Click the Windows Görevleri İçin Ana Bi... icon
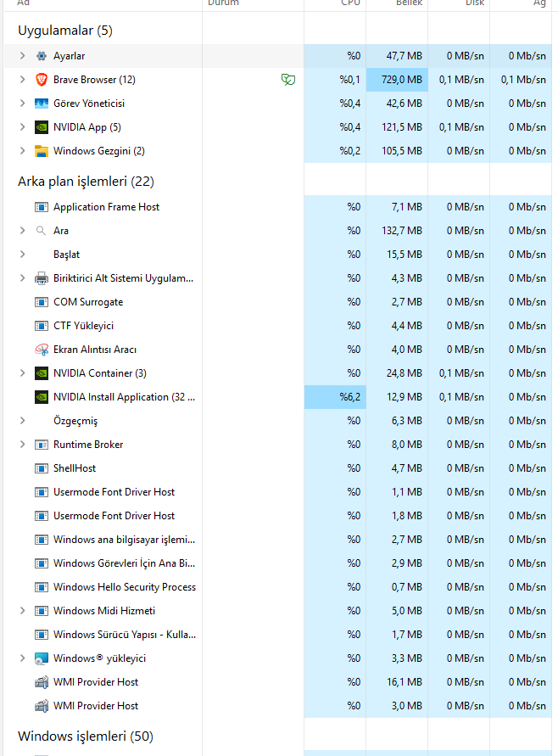This screenshot has height=756, width=558. click(x=42, y=563)
